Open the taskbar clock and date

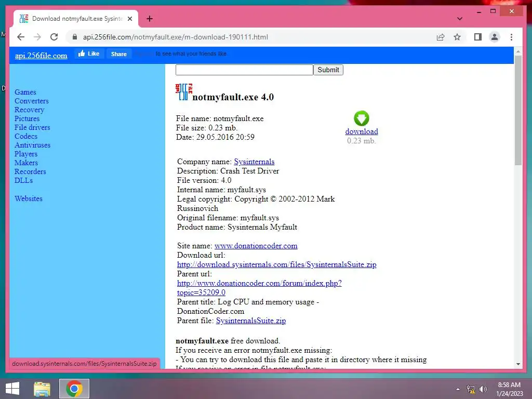click(x=509, y=389)
